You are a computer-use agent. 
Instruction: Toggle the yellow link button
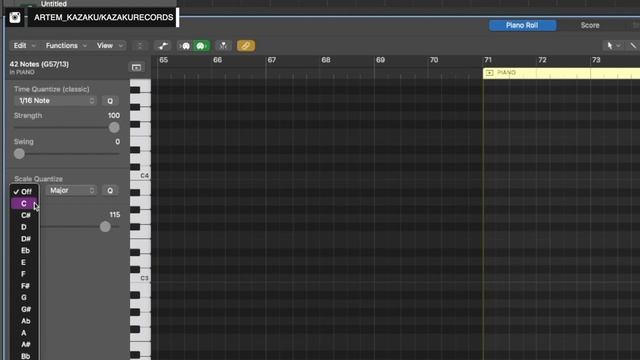pyautogui.click(x=246, y=46)
